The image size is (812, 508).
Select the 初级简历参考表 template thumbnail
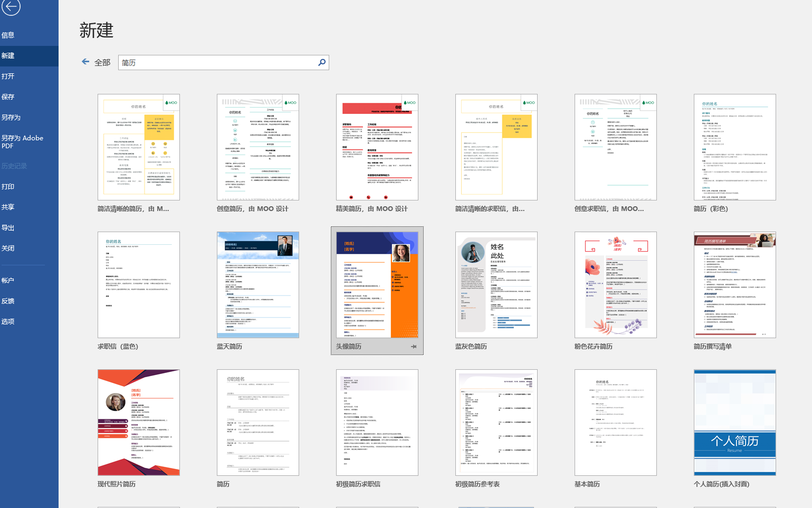[496, 423]
